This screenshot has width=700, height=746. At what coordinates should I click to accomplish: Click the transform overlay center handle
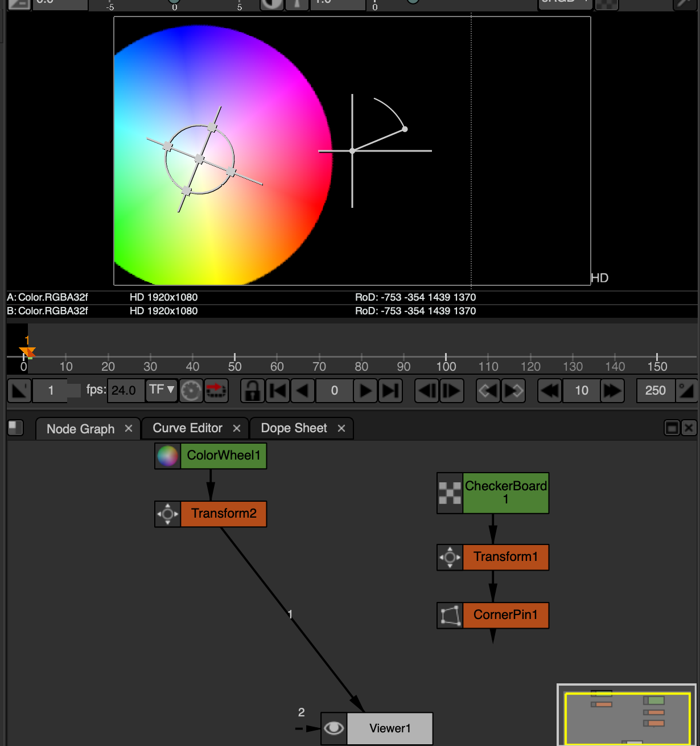[199, 158]
